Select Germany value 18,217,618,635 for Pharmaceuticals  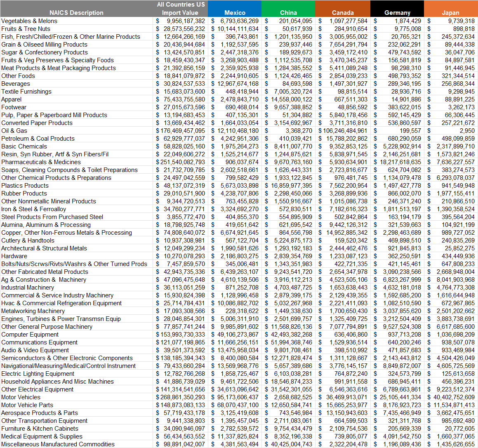click(x=397, y=162)
